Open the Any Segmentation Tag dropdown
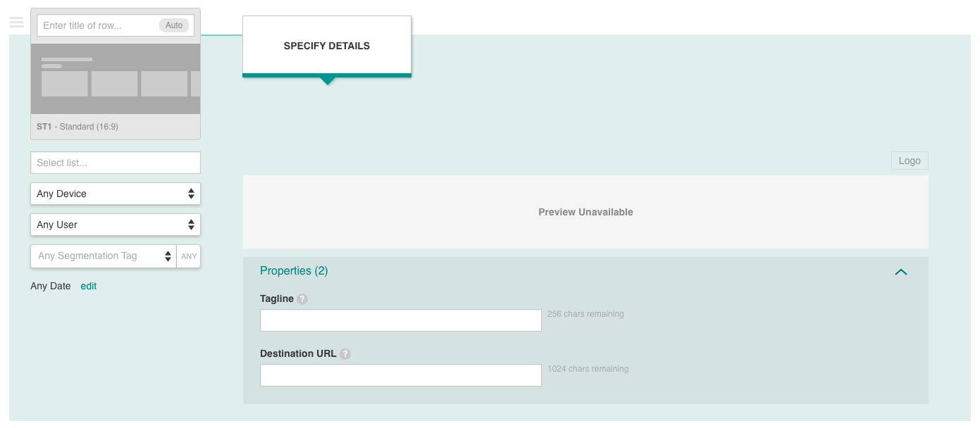Image resolution: width=980 pixels, height=428 pixels. click(104, 256)
